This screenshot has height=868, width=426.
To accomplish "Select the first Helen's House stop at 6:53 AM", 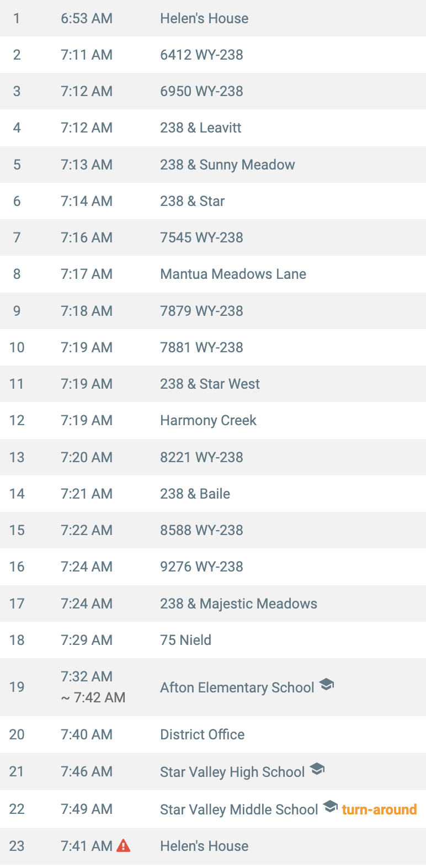I will pyautogui.click(x=213, y=18).
